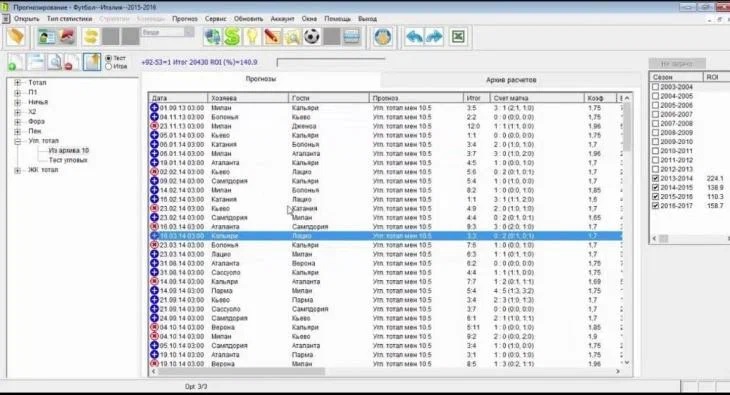The width and height of the screenshot is (730, 395).
Task: Expand the Ничья tree node
Action: pyautogui.click(x=18, y=102)
